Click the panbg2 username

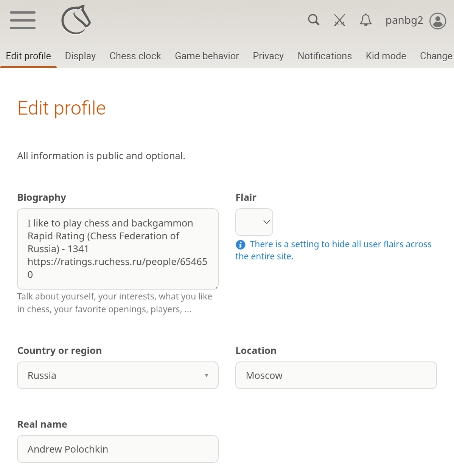404,20
